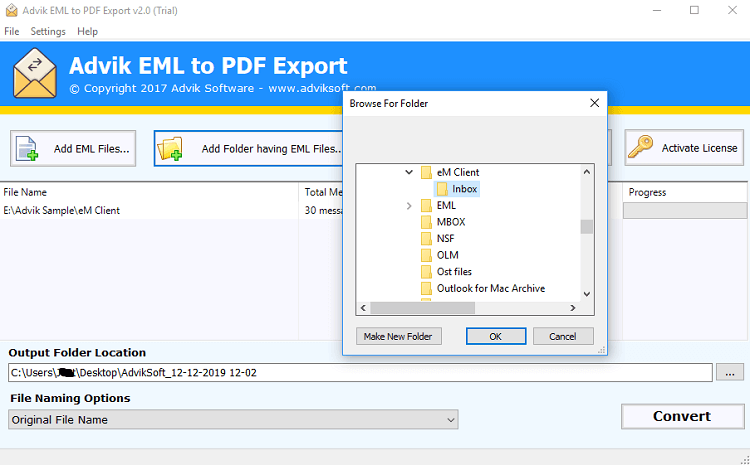Click the eM Client folder icon
750x465 pixels.
426,172
